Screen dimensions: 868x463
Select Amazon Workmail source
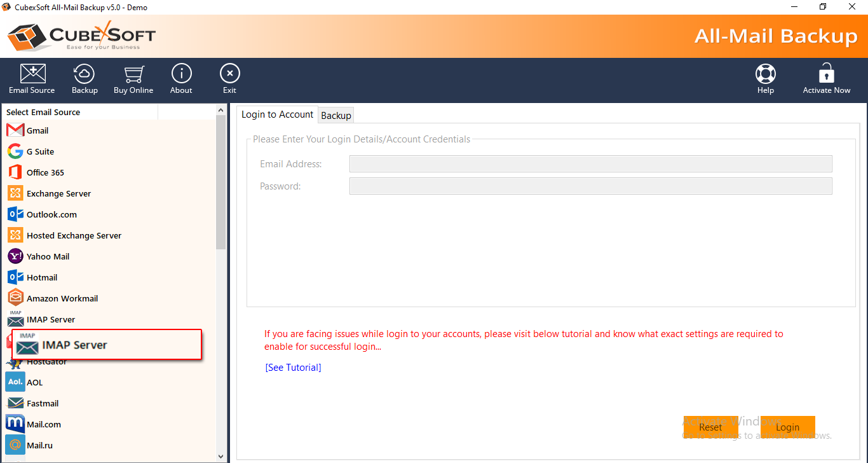pos(62,298)
